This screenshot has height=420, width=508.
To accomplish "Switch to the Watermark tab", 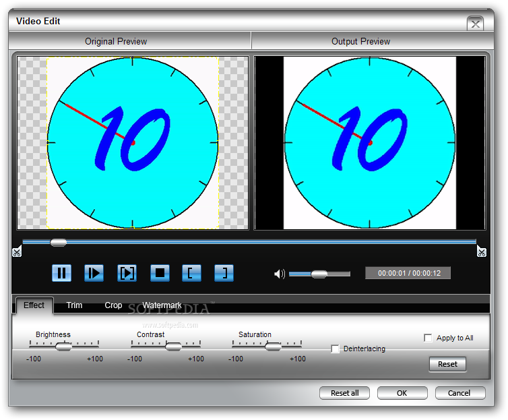I will pos(162,305).
